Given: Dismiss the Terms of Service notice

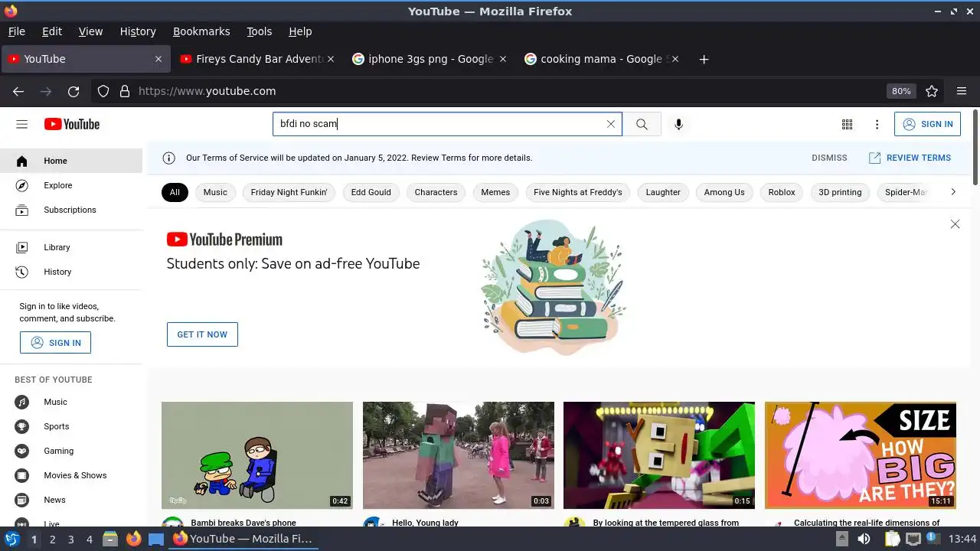Looking at the screenshot, I should pyautogui.click(x=829, y=158).
